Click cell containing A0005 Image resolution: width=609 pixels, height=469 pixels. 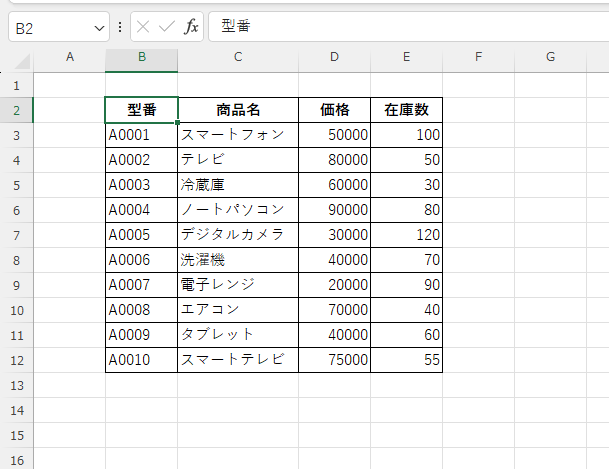click(142, 235)
